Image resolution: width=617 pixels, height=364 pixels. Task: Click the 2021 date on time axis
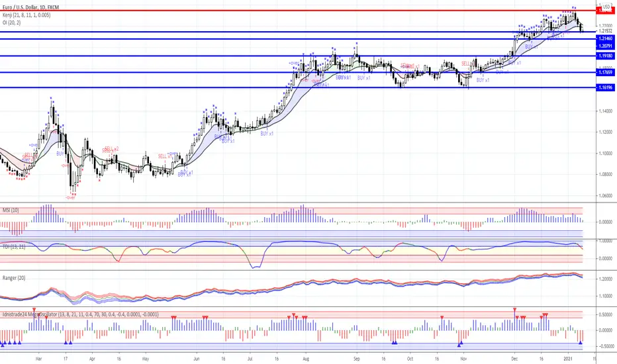point(567,359)
